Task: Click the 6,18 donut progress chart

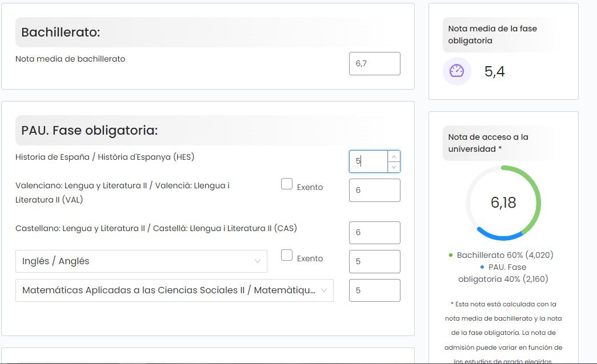Action: click(503, 203)
